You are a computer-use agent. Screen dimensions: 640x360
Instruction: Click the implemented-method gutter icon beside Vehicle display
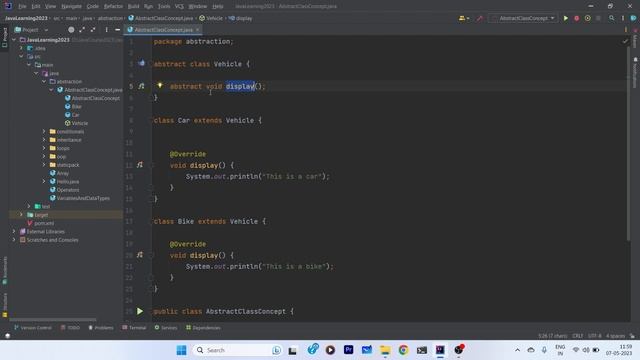pos(141,86)
